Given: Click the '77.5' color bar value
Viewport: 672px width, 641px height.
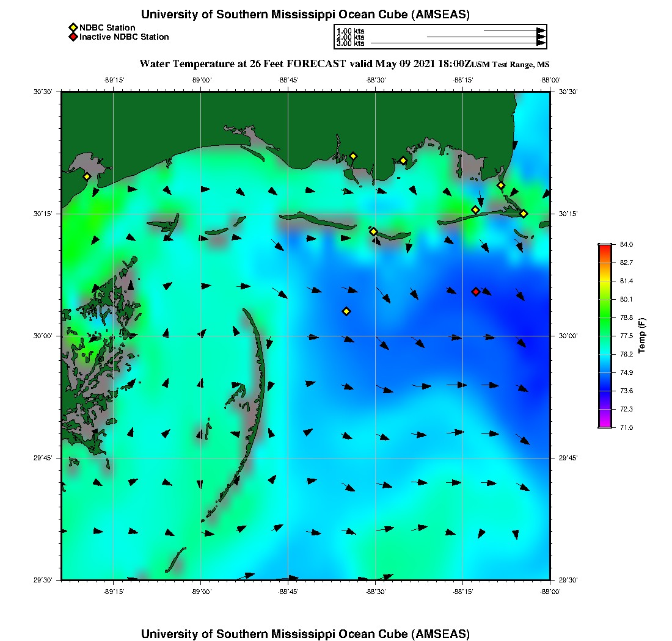Looking at the screenshot, I should click(x=626, y=336).
